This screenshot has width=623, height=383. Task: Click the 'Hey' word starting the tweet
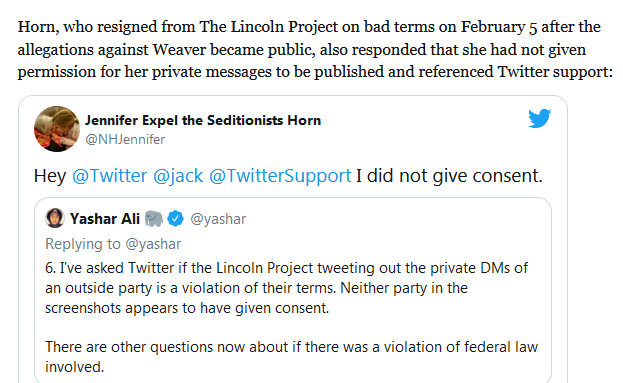pyautogui.click(x=50, y=176)
